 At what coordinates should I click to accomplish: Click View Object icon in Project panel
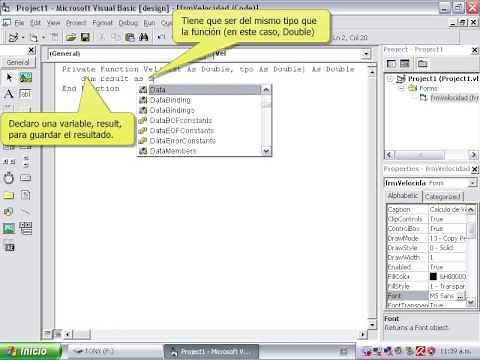[x=405, y=63]
